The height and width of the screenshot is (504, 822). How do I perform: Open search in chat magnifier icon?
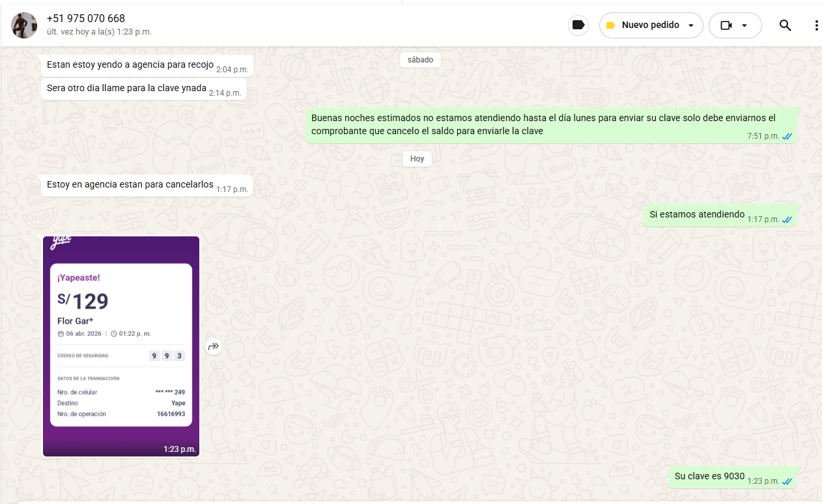[x=785, y=25]
